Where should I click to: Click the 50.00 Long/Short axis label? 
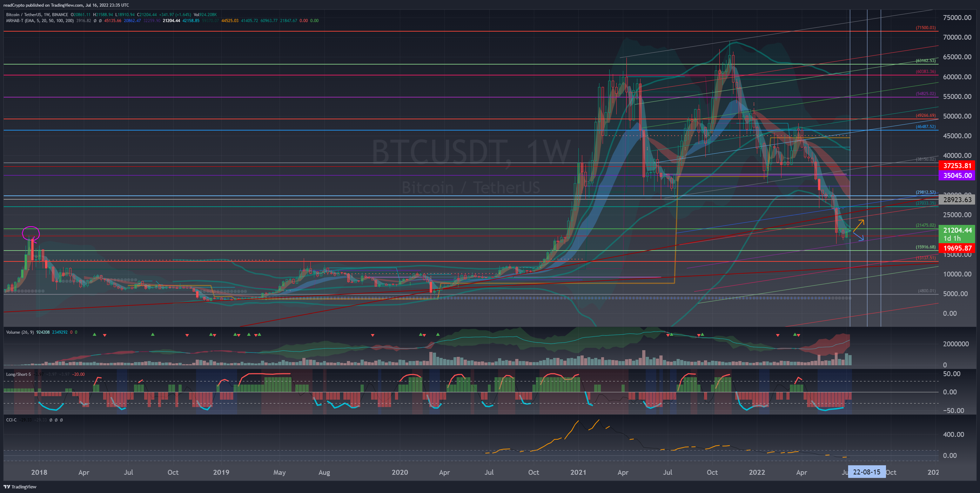click(x=952, y=374)
